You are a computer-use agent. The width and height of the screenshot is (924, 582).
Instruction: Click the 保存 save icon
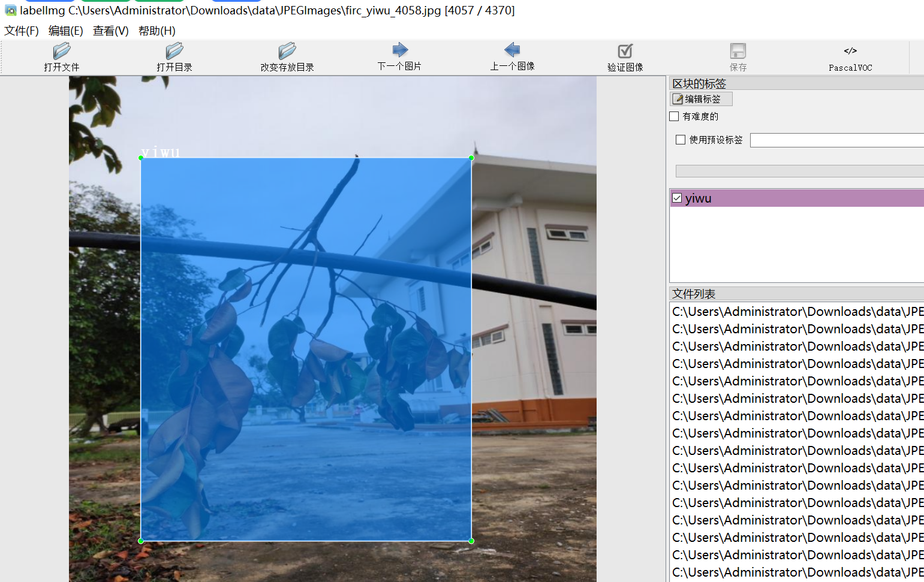(738, 51)
